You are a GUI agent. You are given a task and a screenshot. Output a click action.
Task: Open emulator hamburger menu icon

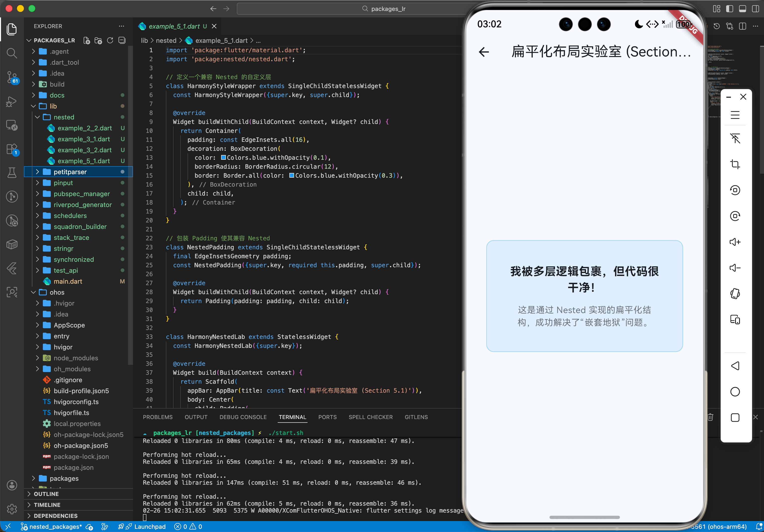(735, 115)
